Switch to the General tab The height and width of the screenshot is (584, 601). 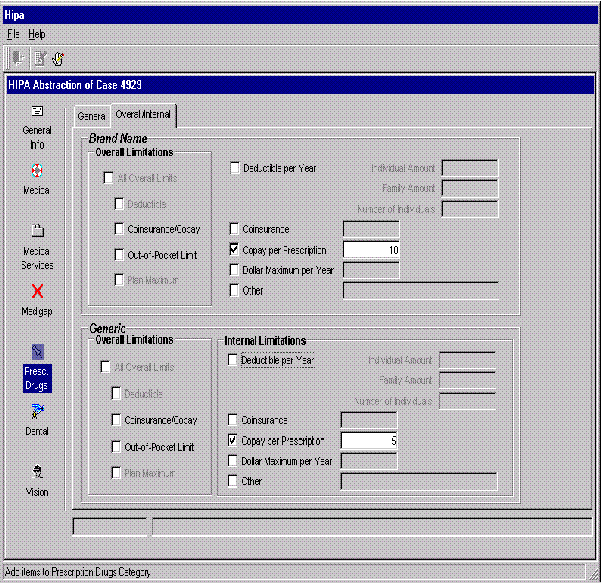92,115
